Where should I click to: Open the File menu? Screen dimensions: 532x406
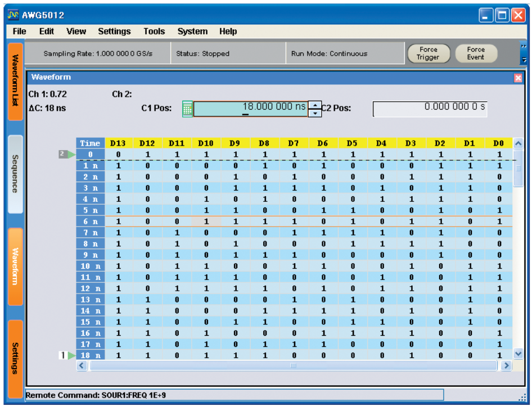coord(19,31)
